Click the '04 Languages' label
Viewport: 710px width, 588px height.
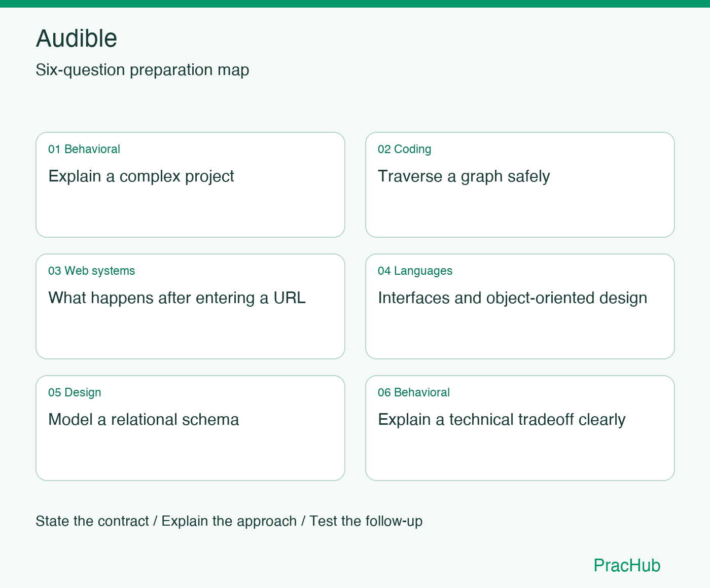[x=415, y=271]
